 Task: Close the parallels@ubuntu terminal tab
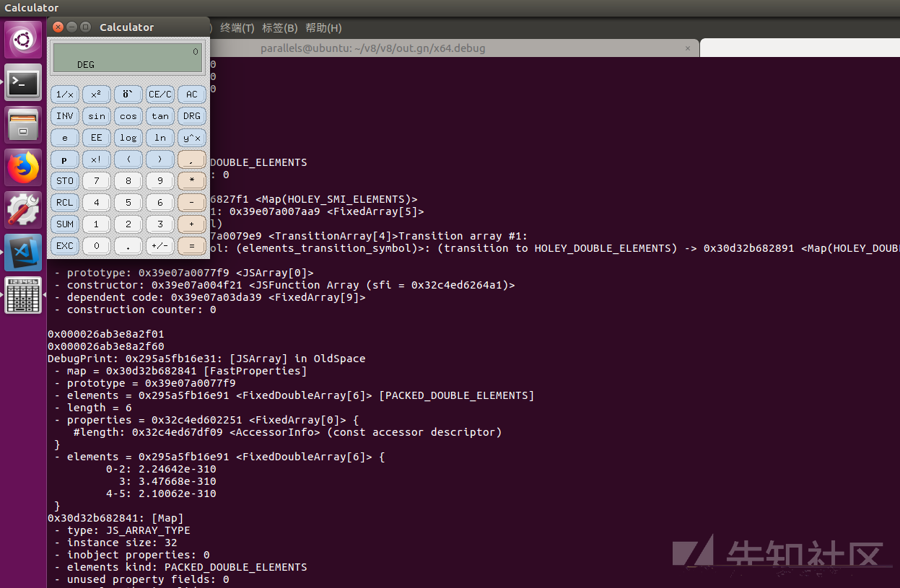coord(688,48)
